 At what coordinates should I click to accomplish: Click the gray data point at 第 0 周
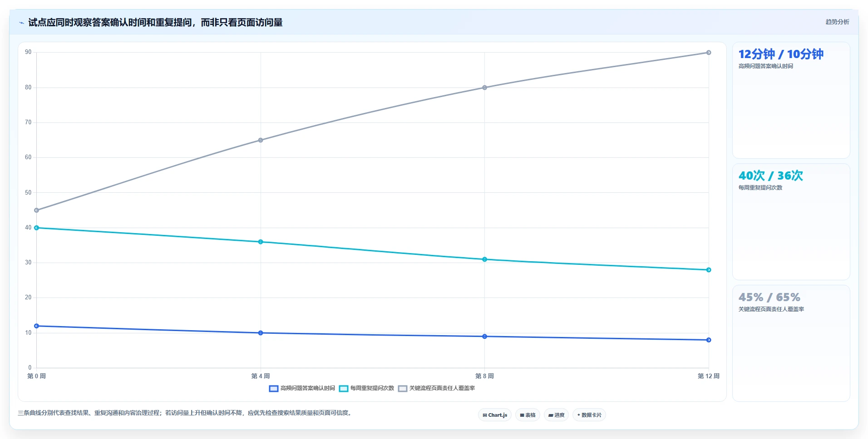tap(37, 210)
